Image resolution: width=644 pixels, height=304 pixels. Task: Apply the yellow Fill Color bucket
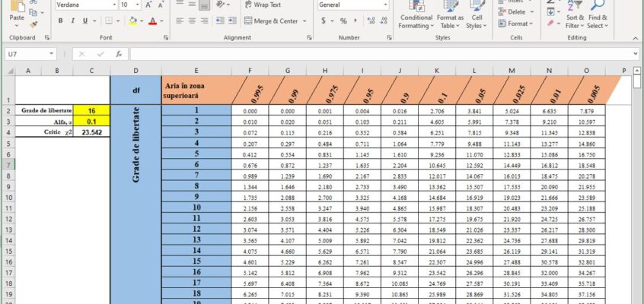point(132,21)
